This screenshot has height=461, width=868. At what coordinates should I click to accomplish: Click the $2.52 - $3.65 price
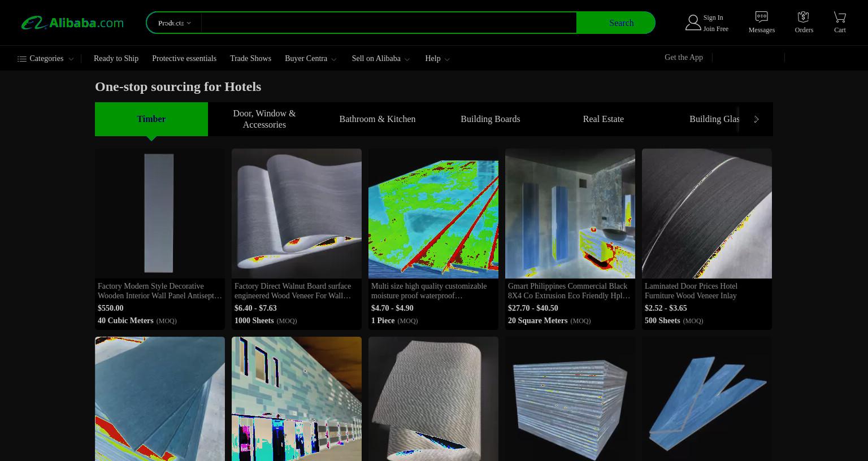tap(666, 308)
